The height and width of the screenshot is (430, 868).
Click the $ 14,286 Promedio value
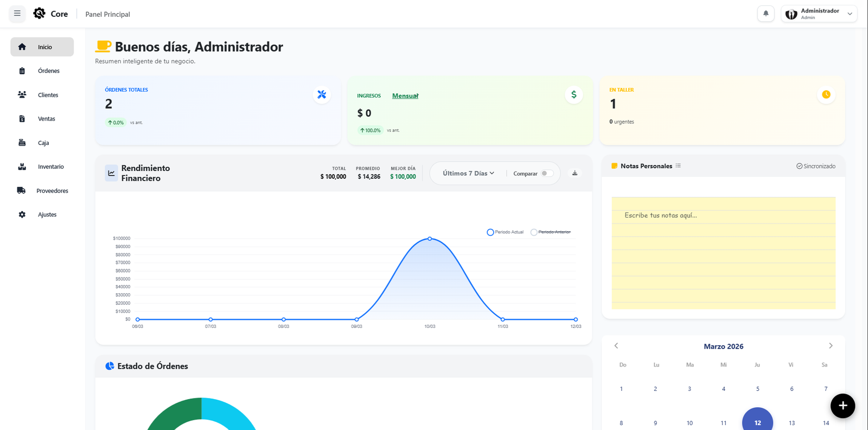(369, 177)
